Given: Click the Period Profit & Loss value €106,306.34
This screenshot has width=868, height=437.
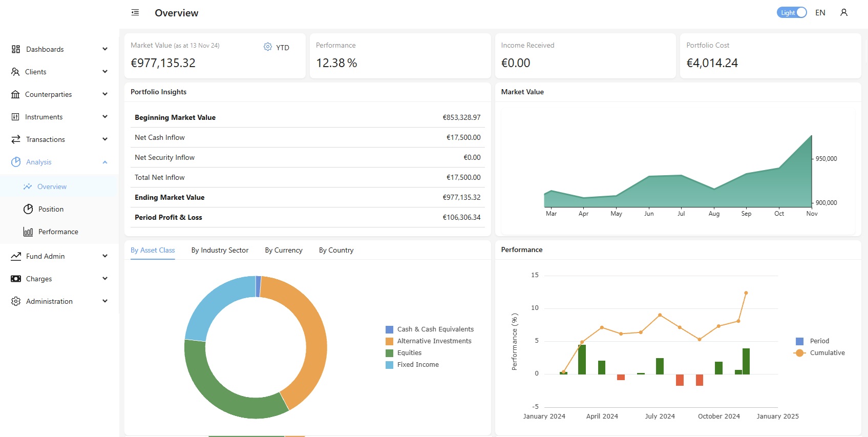Looking at the screenshot, I should 461,217.
